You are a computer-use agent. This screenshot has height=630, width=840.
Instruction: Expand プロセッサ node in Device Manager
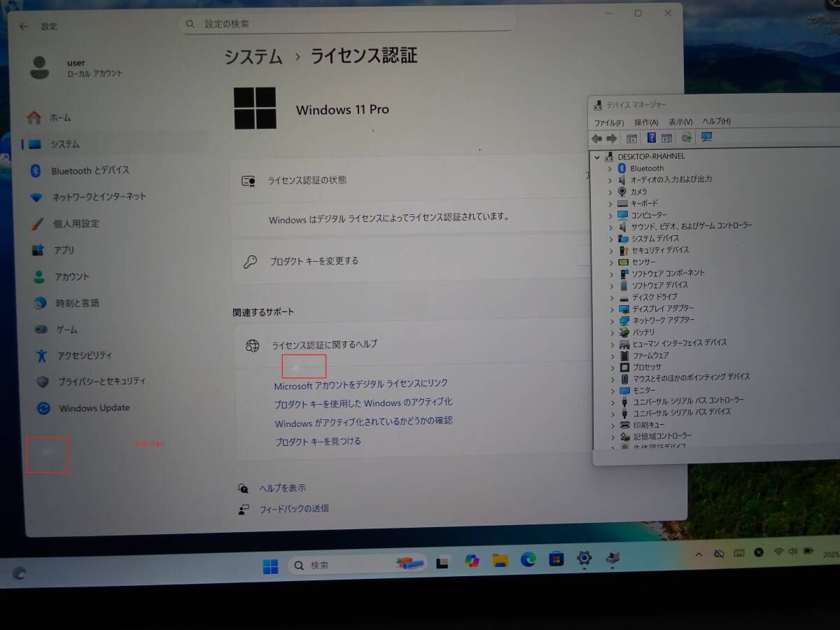(x=612, y=367)
